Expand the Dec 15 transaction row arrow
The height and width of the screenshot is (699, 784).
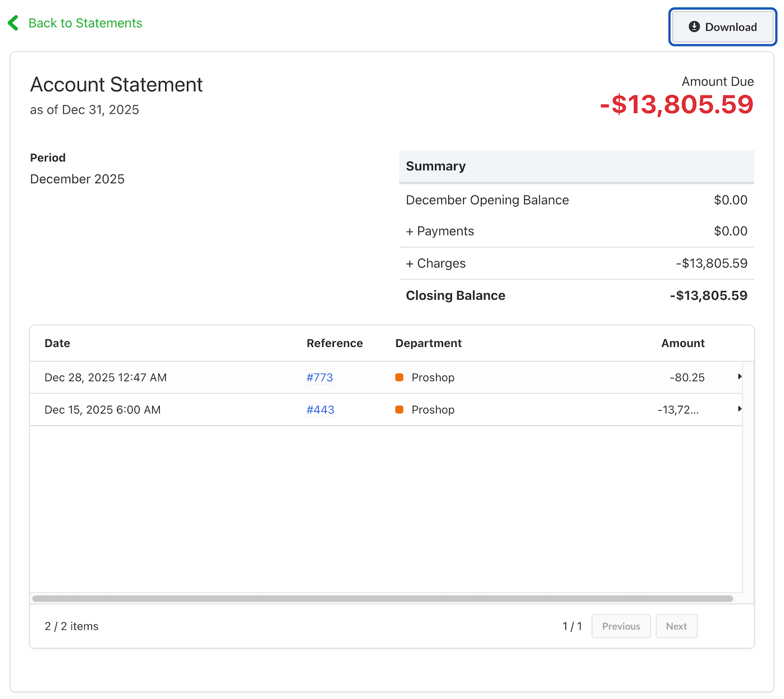pyautogui.click(x=740, y=409)
